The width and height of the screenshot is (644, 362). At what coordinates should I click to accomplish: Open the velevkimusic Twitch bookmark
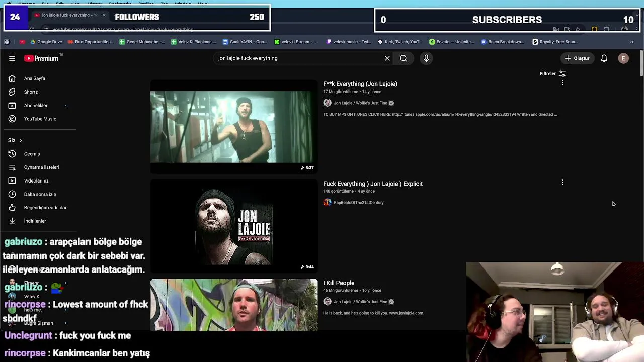(349, 42)
